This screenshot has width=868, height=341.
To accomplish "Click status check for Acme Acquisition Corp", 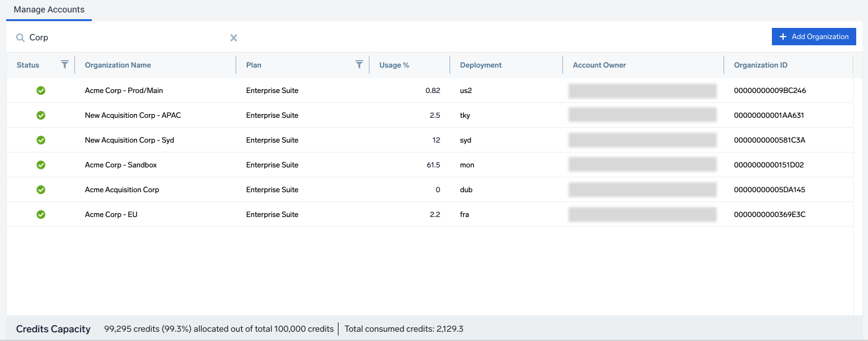I will (x=41, y=190).
